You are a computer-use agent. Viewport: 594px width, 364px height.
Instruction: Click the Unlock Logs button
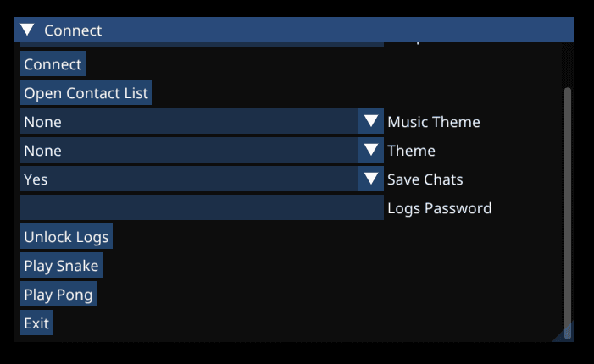(x=66, y=237)
